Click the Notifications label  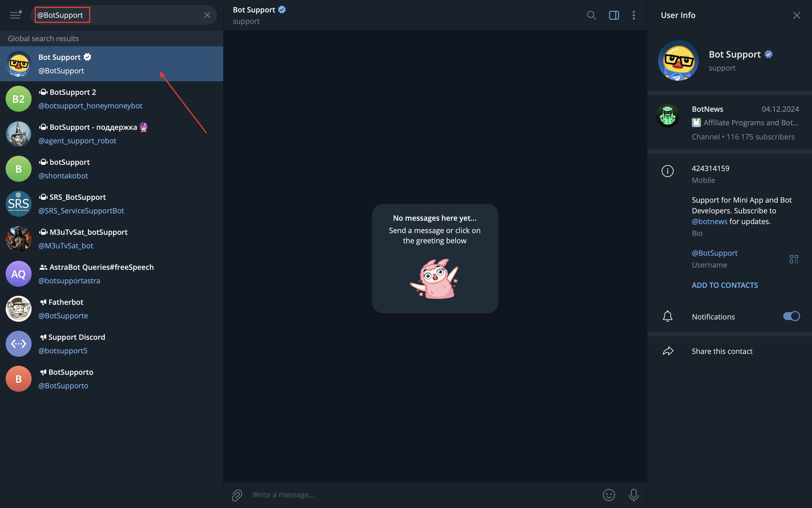point(713,317)
